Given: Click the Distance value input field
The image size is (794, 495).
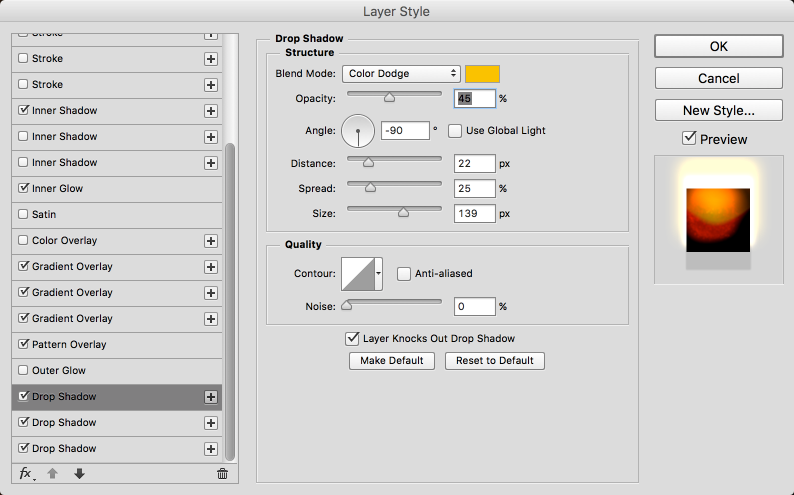Looking at the screenshot, I should [475, 163].
